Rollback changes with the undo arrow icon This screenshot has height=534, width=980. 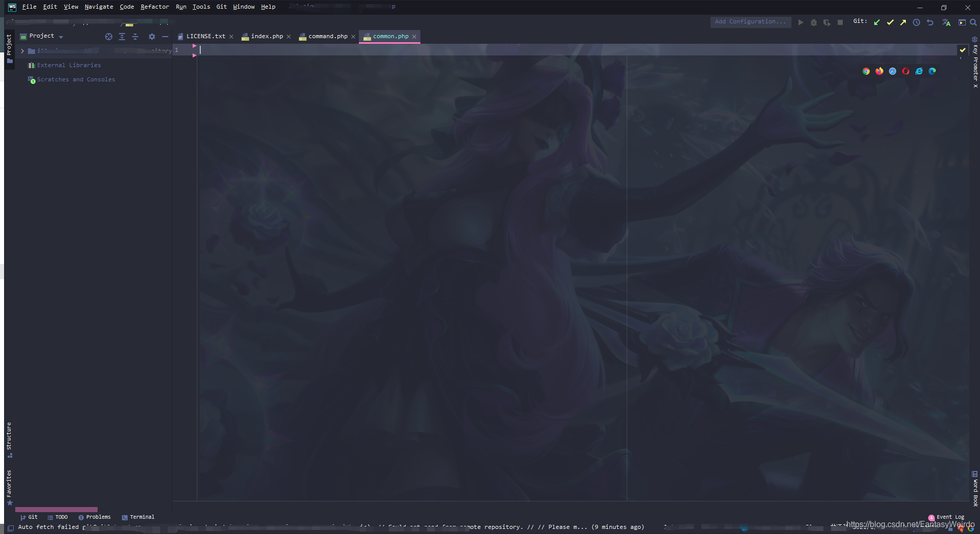[x=930, y=22]
